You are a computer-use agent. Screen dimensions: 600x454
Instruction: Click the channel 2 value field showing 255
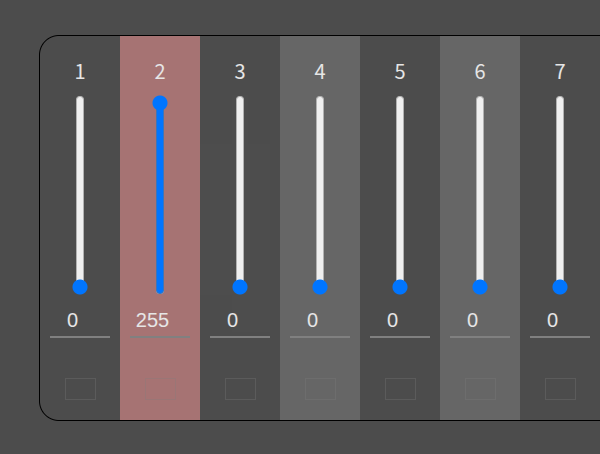point(160,321)
